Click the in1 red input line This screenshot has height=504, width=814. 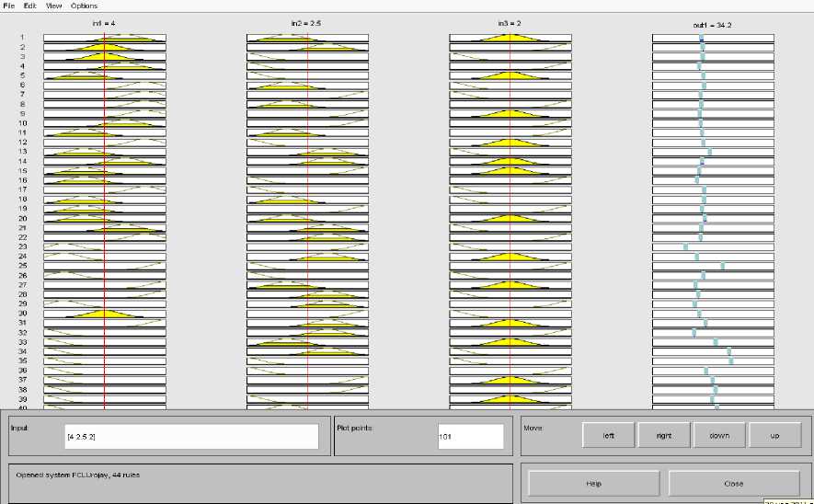point(104,221)
